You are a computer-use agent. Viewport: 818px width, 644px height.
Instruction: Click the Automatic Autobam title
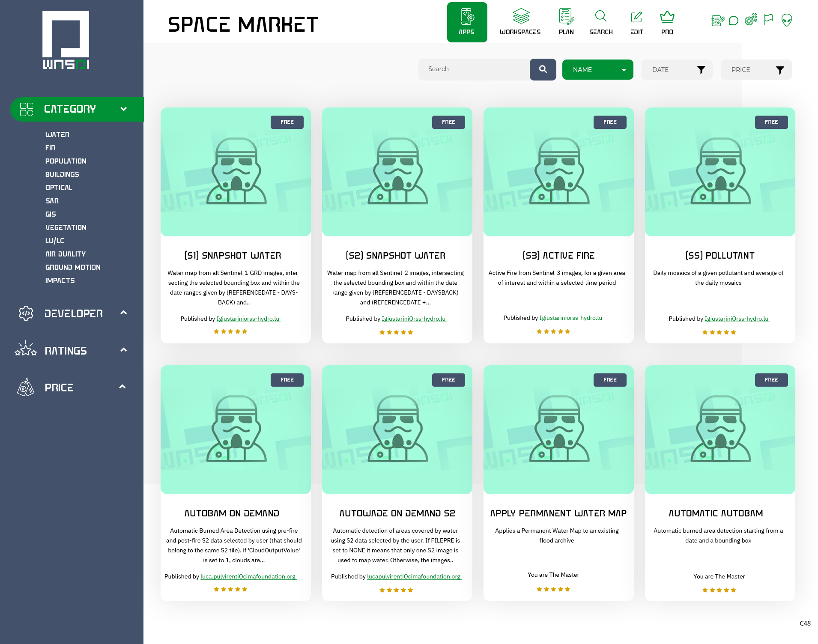(x=716, y=513)
